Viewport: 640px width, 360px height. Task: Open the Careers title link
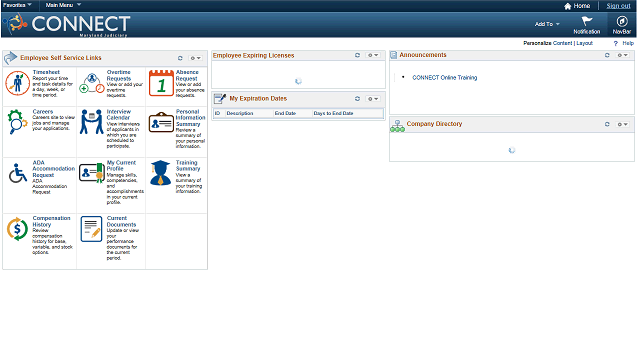(x=43, y=112)
